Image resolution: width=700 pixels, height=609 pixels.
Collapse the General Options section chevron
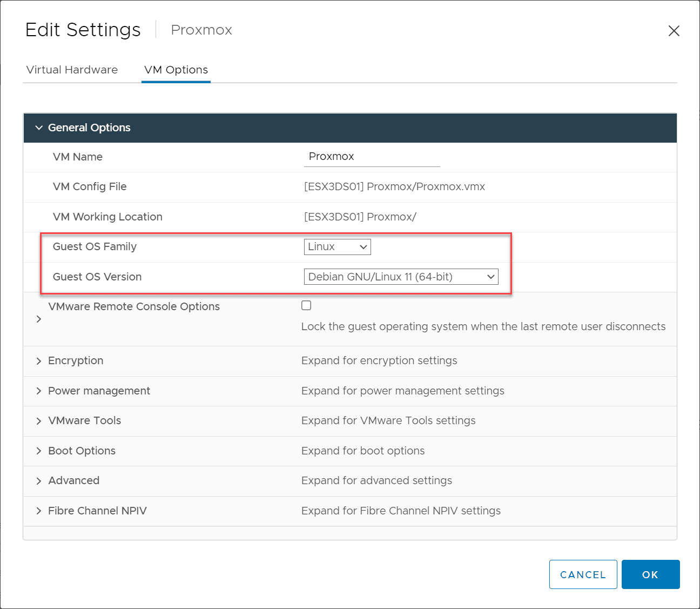[39, 128]
